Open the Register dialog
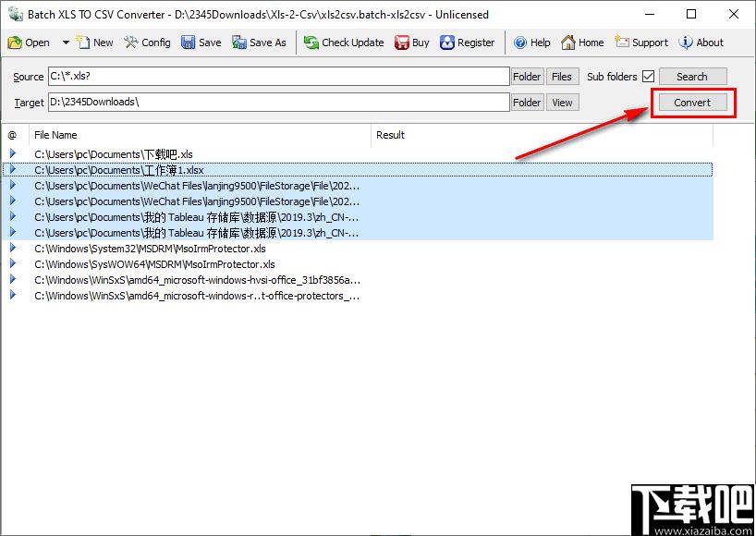This screenshot has height=536, width=756. pyautogui.click(x=468, y=43)
